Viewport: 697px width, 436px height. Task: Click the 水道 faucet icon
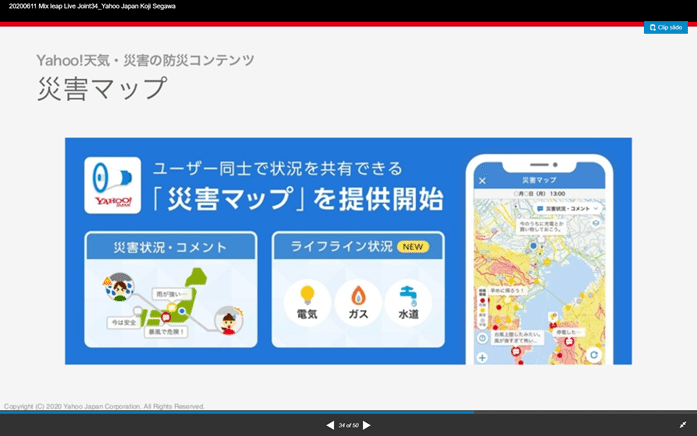click(x=409, y=303)
